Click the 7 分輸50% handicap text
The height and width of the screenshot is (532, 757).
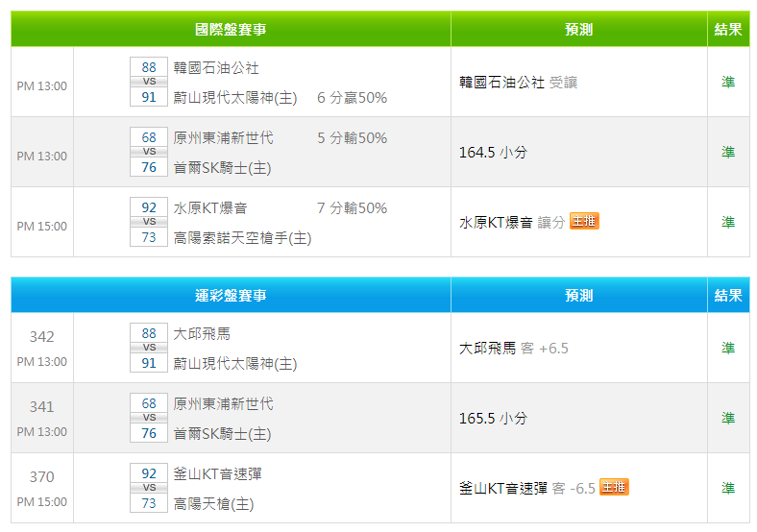click(352, 208)
